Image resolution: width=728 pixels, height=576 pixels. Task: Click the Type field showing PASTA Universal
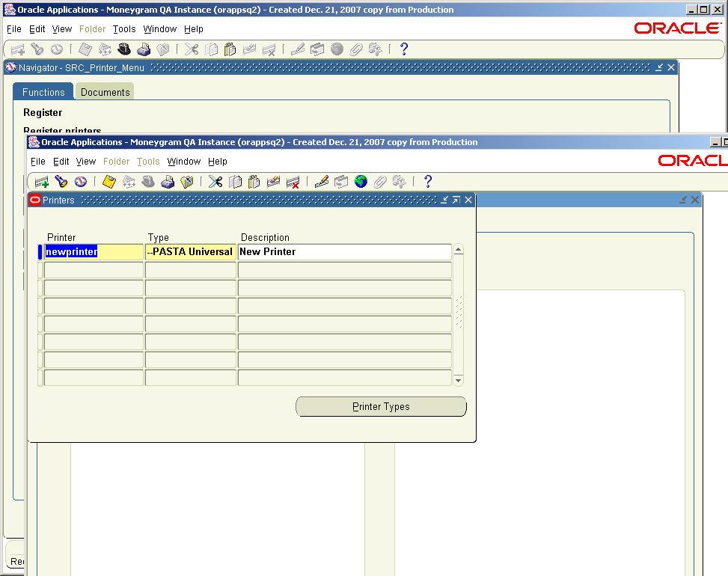pos(190,252)
